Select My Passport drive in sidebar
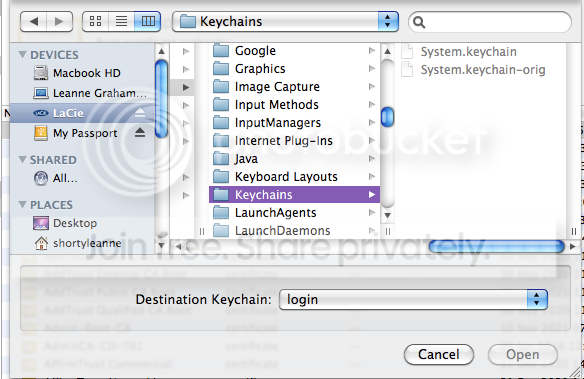The width and height of the screenshot is (584, 379). click(x=82, y=133)
